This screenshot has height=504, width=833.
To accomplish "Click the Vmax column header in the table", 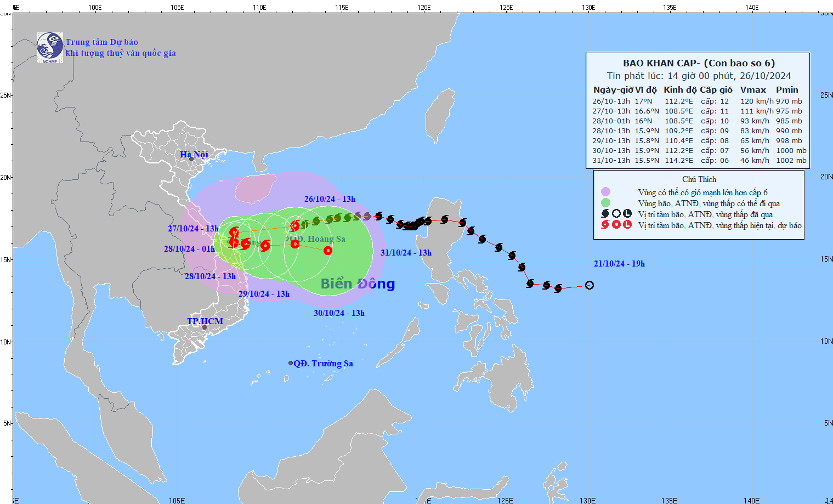I will click(x=753, y=90).
